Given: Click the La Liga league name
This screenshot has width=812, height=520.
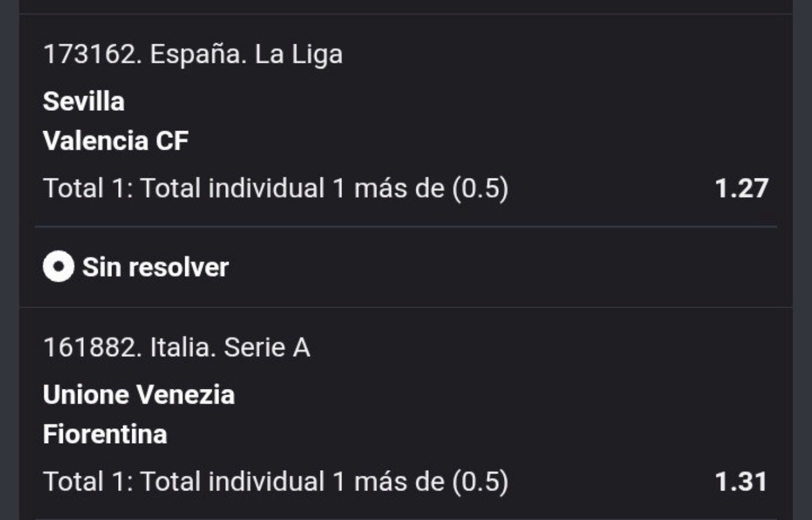Looking at the screenshot, I should 299,55.
